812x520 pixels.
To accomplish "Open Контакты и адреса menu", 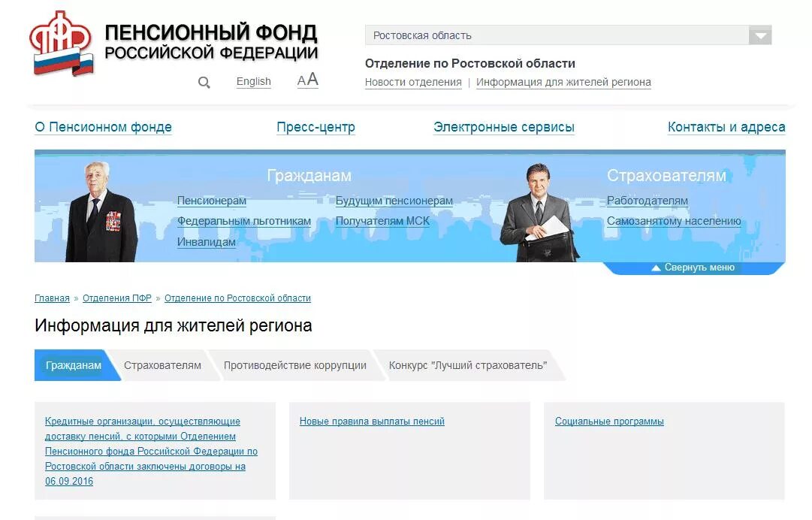I will pos(726,128).
